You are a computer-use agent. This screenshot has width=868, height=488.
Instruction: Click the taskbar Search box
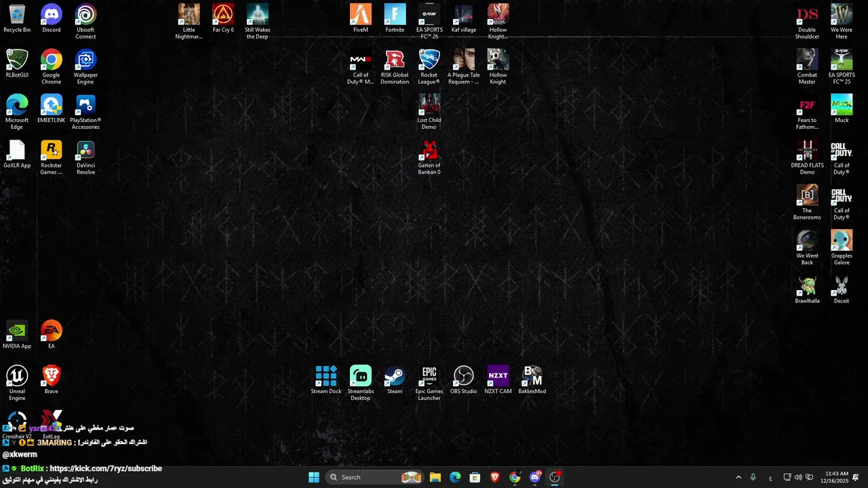tap(374, 477)
